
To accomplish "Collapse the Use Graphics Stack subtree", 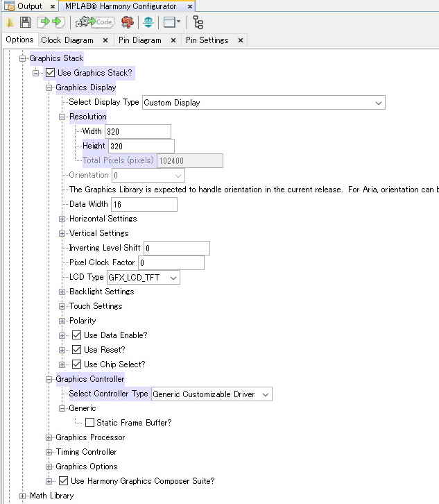I will click(x=35, y=74).
